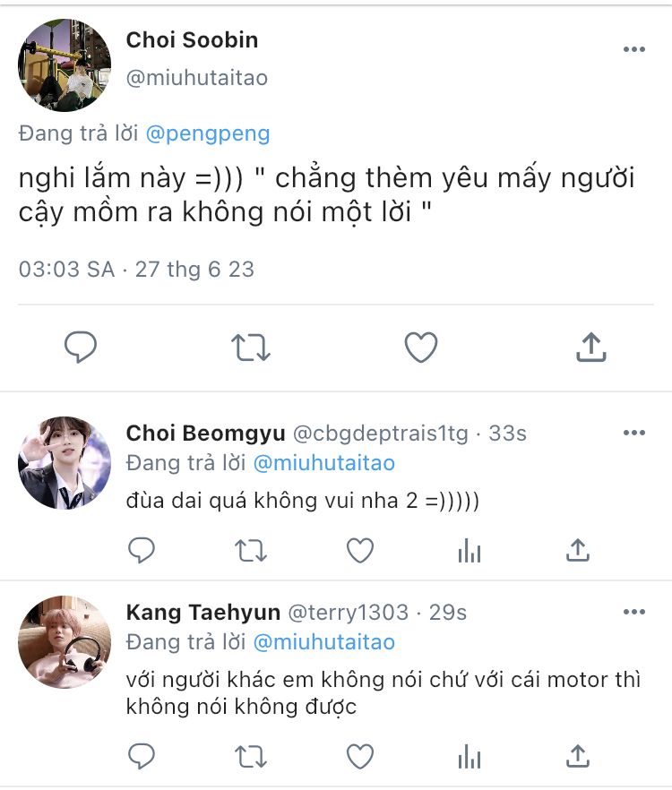
Task: Open more options on Kang Taehyun's reply
Action: pyautogui.click(x=633, y=613)
